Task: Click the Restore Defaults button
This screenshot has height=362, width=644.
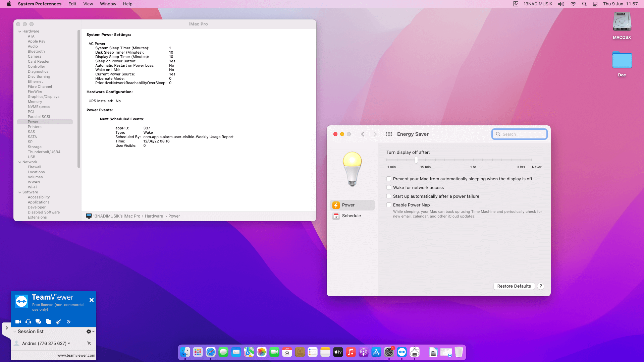Action: 514,286
